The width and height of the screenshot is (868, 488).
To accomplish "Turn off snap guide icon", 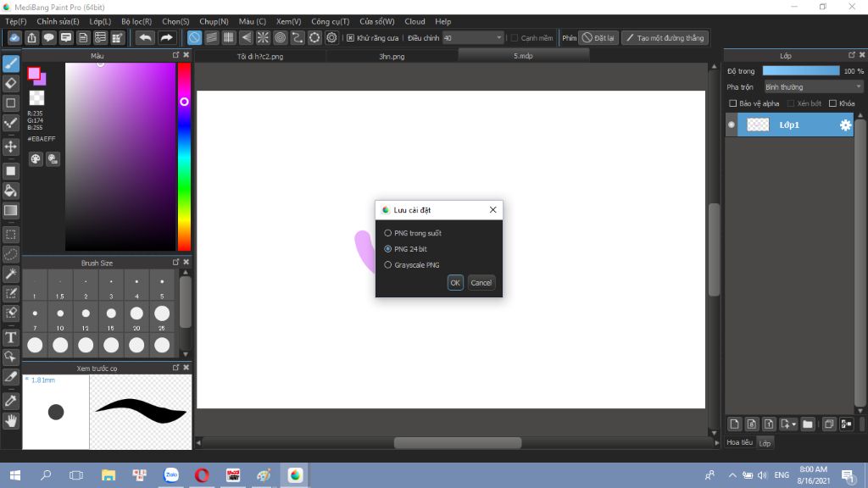I will click(194, 37).
